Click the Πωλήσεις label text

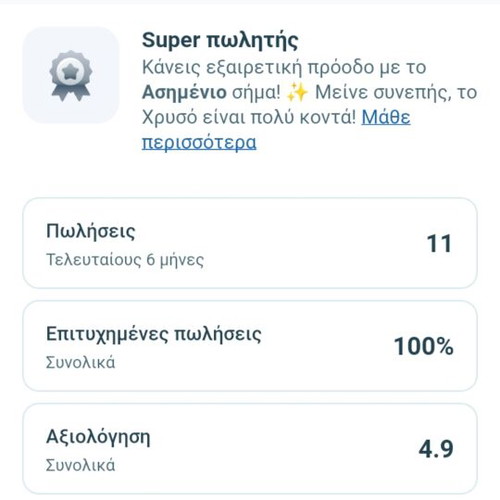pyautogui.click(x=91, y=231)
